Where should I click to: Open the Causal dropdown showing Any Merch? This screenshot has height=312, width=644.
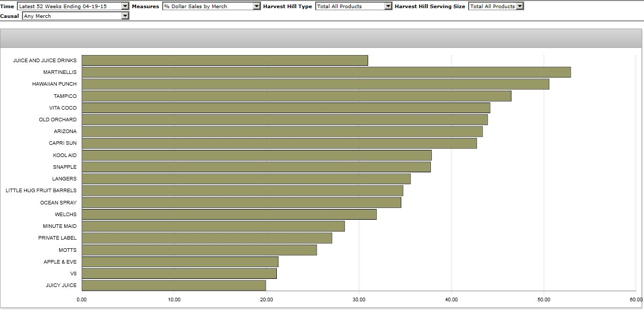[75, 16]
